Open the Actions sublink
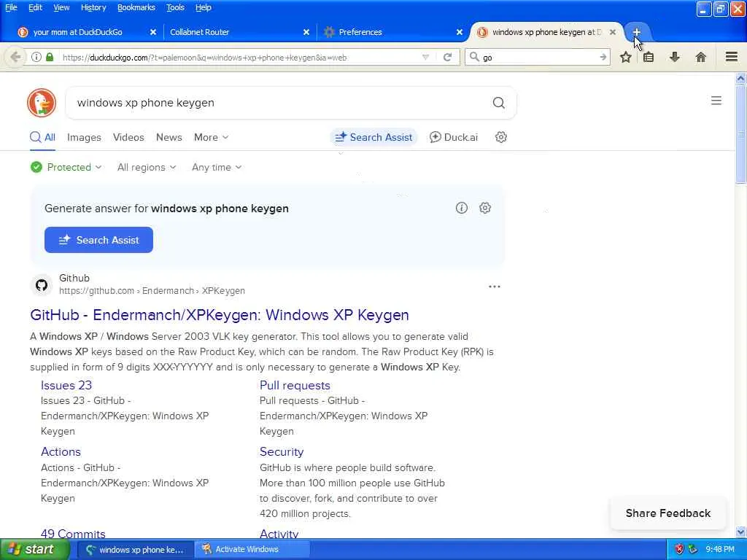Image resolution: width=747 pixels, height=560 pixels. [x=61, y=451]
